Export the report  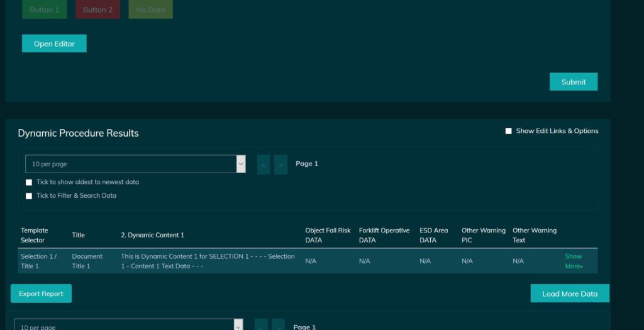point(41,293)
